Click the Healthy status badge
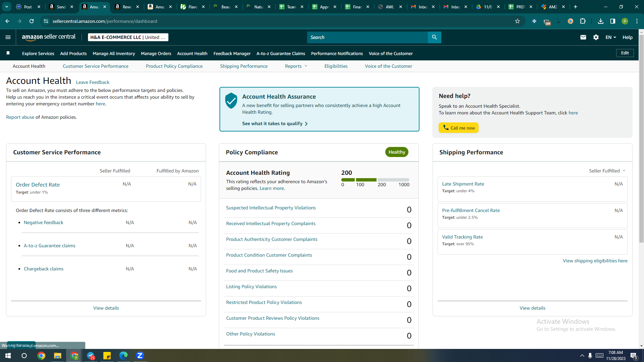The image size is (644, 362). (x=397, y=152)
